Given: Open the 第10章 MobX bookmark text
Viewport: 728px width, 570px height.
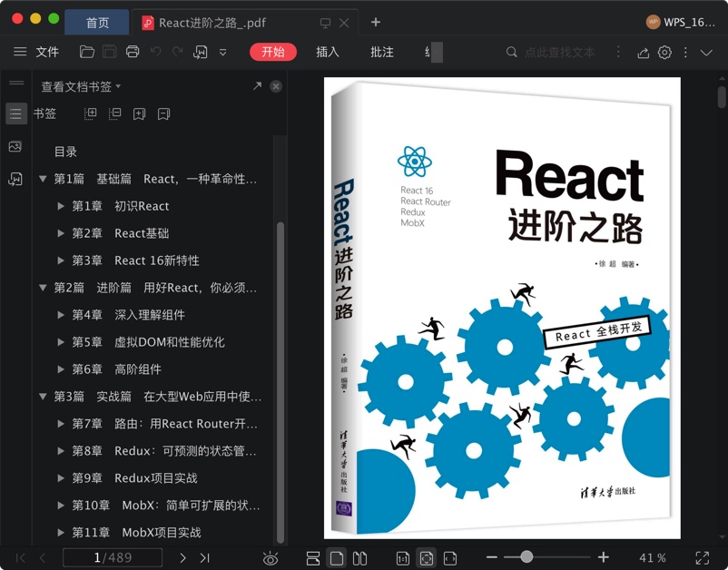Looking at the screenshot, I should point(166,505).
